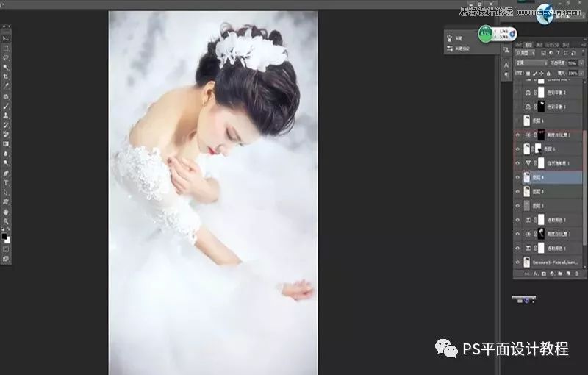The image size is (588, 375).
Task: Switch to the Channels tab
Action: [x=539, y=45]
